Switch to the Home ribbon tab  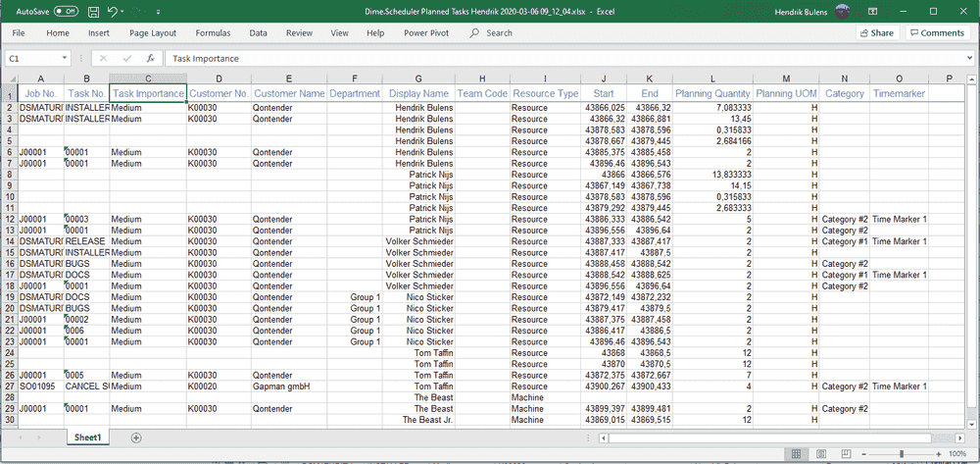coord(58,33)
